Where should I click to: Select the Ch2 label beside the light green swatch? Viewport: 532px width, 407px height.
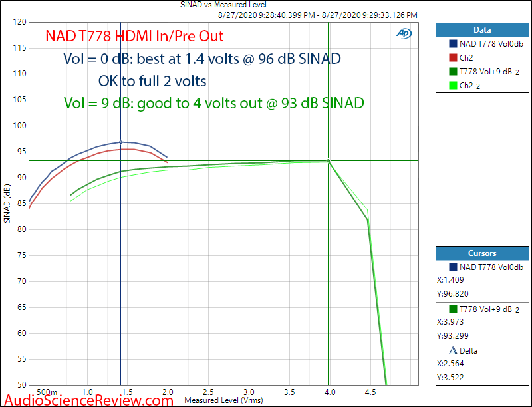pos(466,86)
